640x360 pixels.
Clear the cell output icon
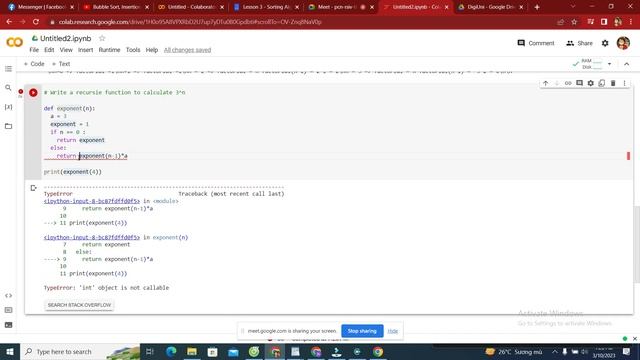coord(33,188)
